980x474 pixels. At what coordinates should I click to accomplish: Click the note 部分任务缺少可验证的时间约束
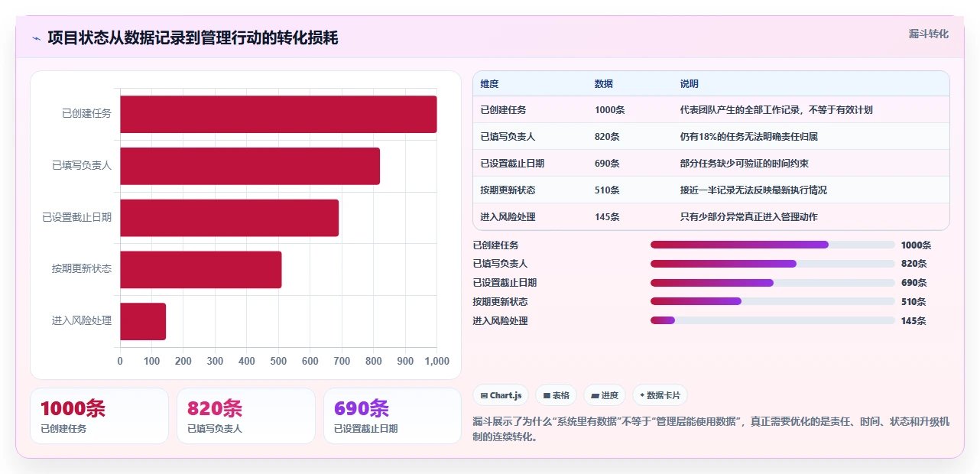tap(745, 164)
